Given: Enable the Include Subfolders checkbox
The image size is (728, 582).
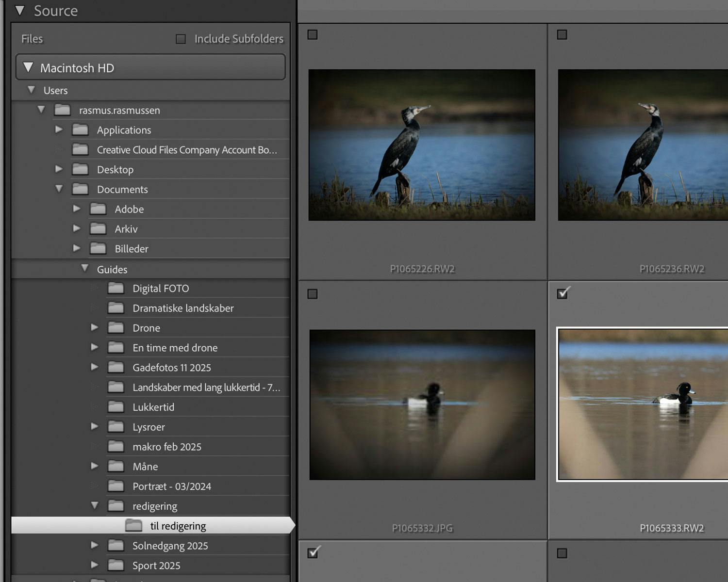Looking at the screenshot, I should point(181,39).
